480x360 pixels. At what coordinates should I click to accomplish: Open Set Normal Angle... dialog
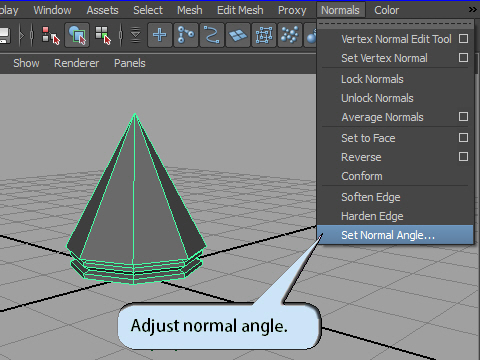pyautogui.click(x=395, y=235)
